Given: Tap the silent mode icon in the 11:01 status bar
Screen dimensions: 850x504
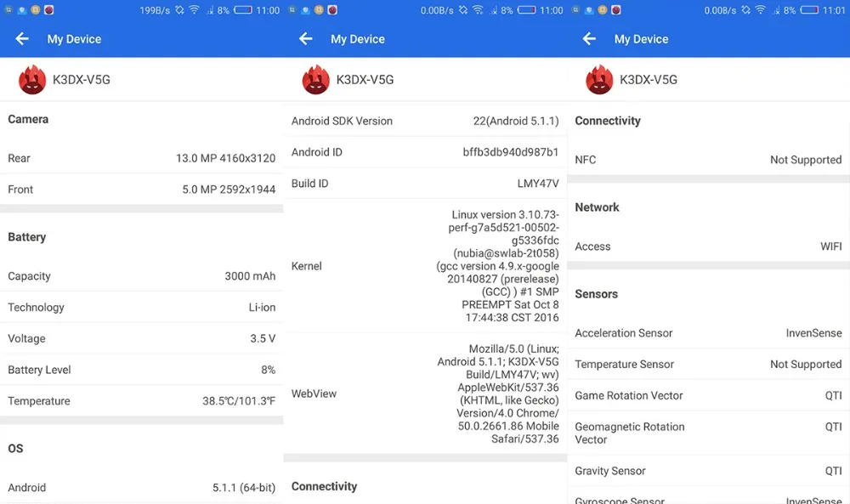Looking at the screenshot, I should click(x=746, y=9).
